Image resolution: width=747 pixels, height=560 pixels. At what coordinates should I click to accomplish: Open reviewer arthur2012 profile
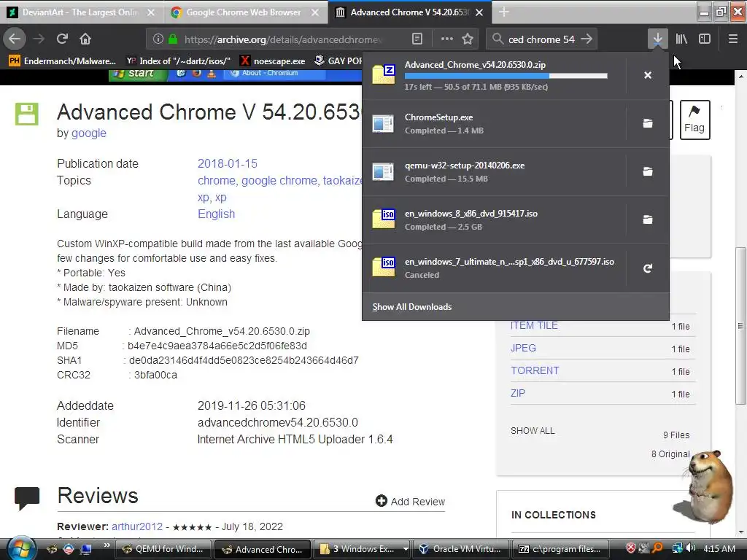tap(137, 526)
